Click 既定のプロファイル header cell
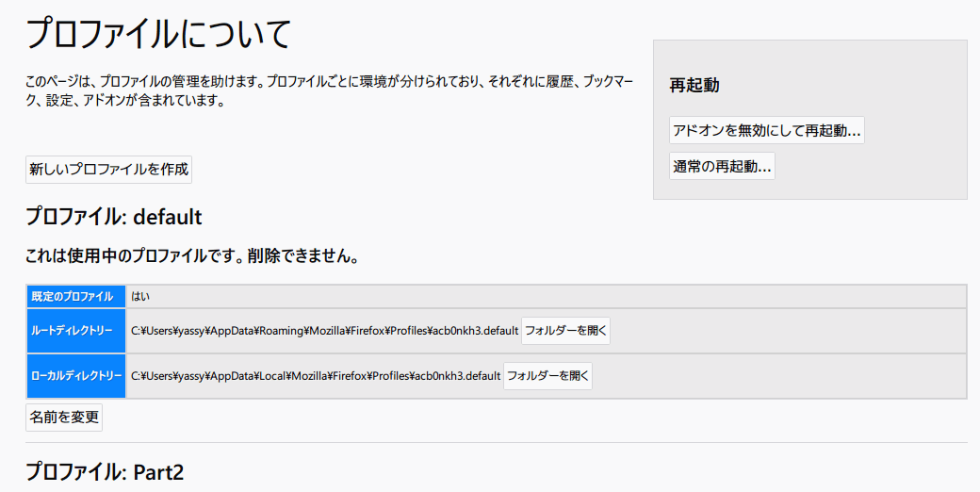Viewport: 980px width, 492px height. click(76, 296)
